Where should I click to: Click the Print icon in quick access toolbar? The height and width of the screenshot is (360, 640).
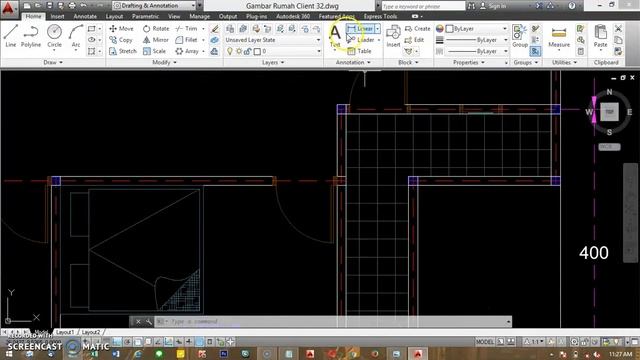72,6
